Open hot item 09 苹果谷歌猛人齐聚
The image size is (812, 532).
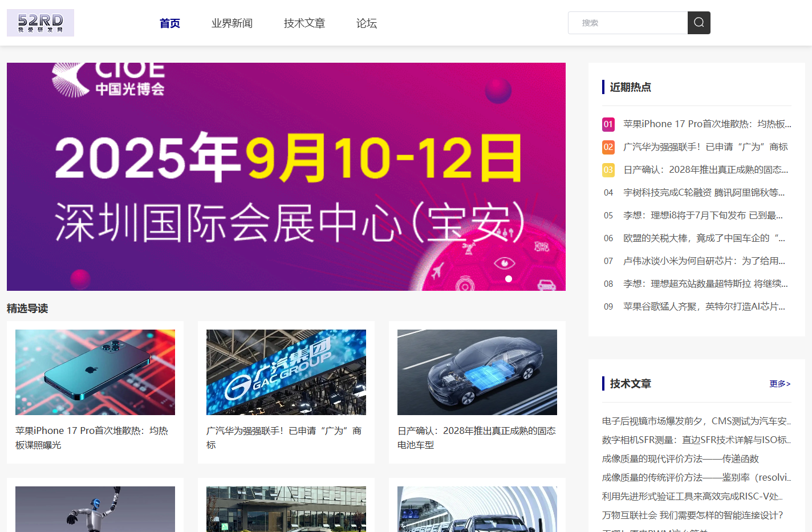pyautogui.click(x=704, y=306)
